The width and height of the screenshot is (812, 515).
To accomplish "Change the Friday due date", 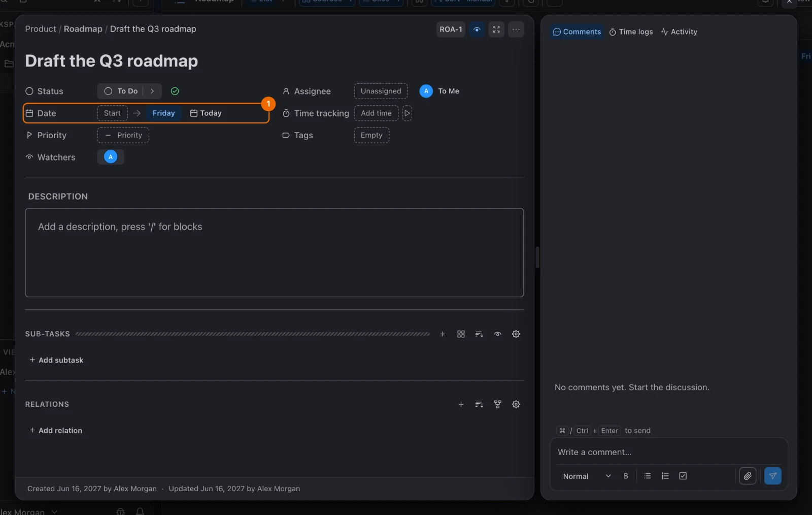I will point(164,113).
